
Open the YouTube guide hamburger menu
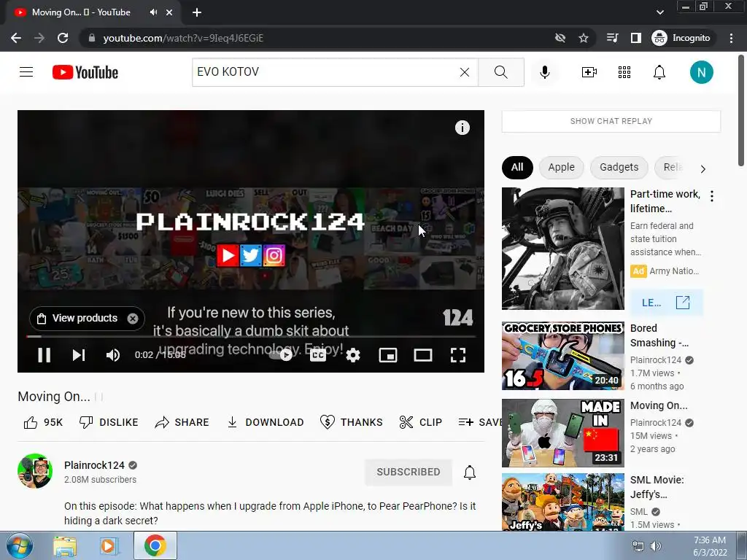click(x=26, y=72)
